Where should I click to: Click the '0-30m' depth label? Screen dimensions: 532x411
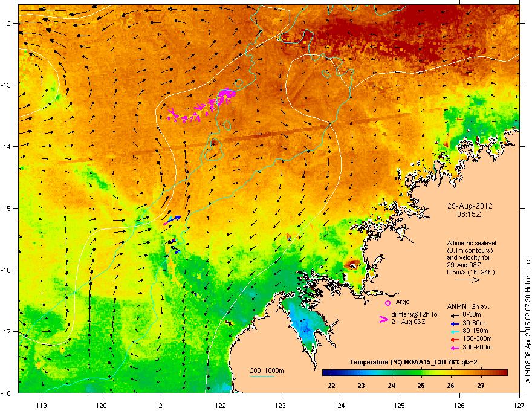tap(472, 315)
